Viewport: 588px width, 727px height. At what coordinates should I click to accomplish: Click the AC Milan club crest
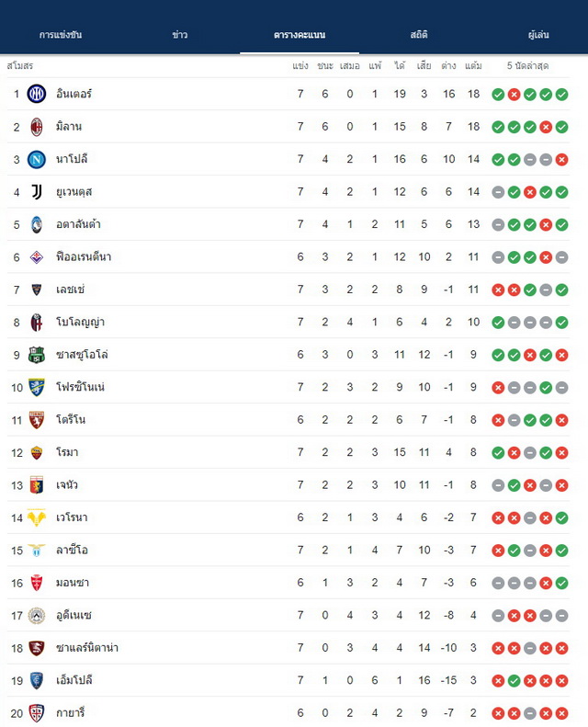(37, 127)
